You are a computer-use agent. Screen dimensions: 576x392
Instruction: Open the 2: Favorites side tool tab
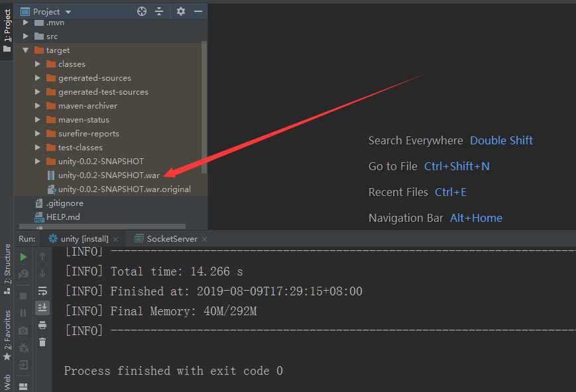tap(7, 335)
